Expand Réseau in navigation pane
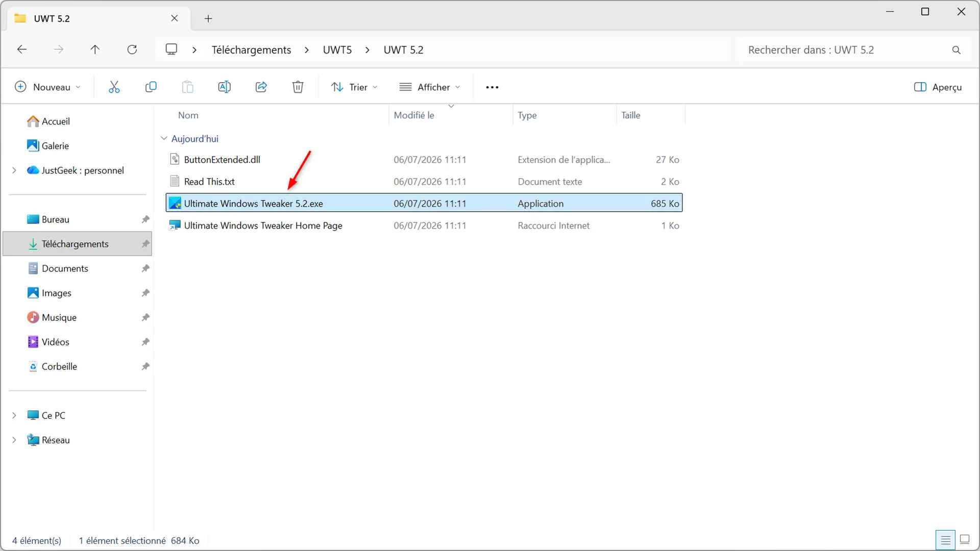The height and width of the screenshot is (551, 980). [x=14, y=440]
